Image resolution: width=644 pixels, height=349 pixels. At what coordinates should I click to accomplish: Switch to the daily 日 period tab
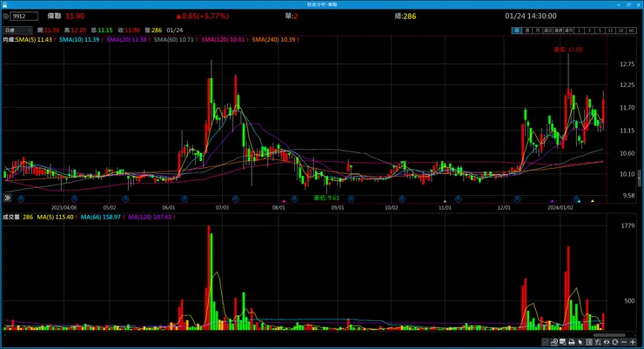[517, 30]
